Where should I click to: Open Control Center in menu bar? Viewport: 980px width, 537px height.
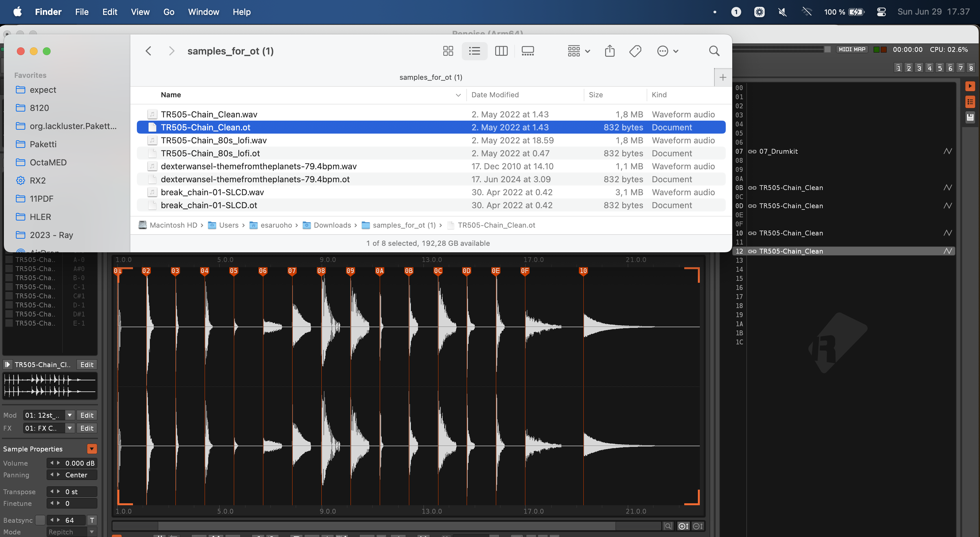tap(881, 12)
